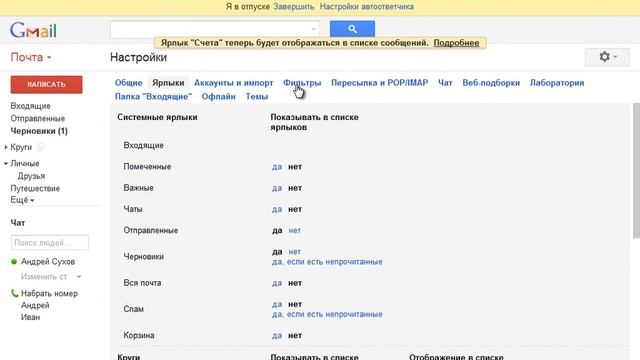Select chat contact Андрей
This screenshot has height=360, width=640.
(35, 305)
